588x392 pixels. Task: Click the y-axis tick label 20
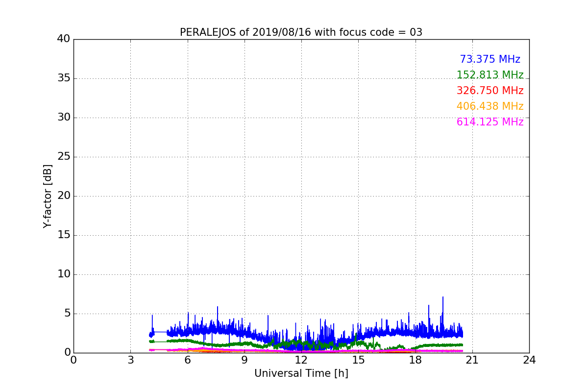click(x=64, y=196)
